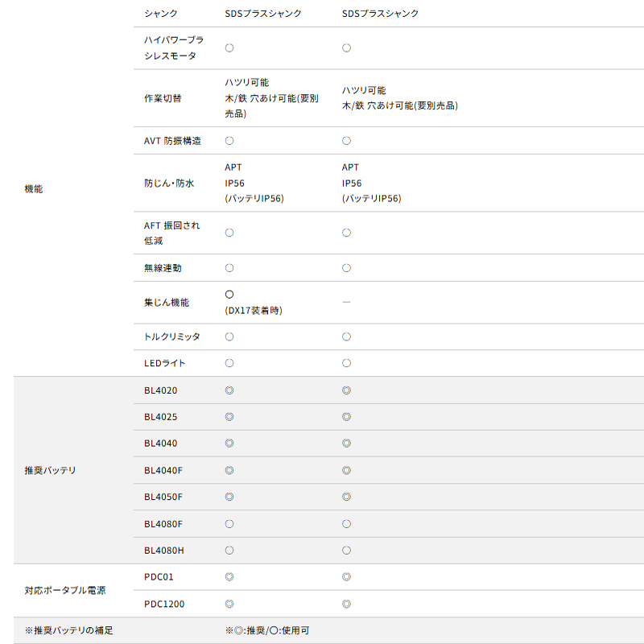Click the double circle for BL4020, first product column
The height and width of the screenshot is (644, 644).
pyautogui.click(x=229, y=390)
